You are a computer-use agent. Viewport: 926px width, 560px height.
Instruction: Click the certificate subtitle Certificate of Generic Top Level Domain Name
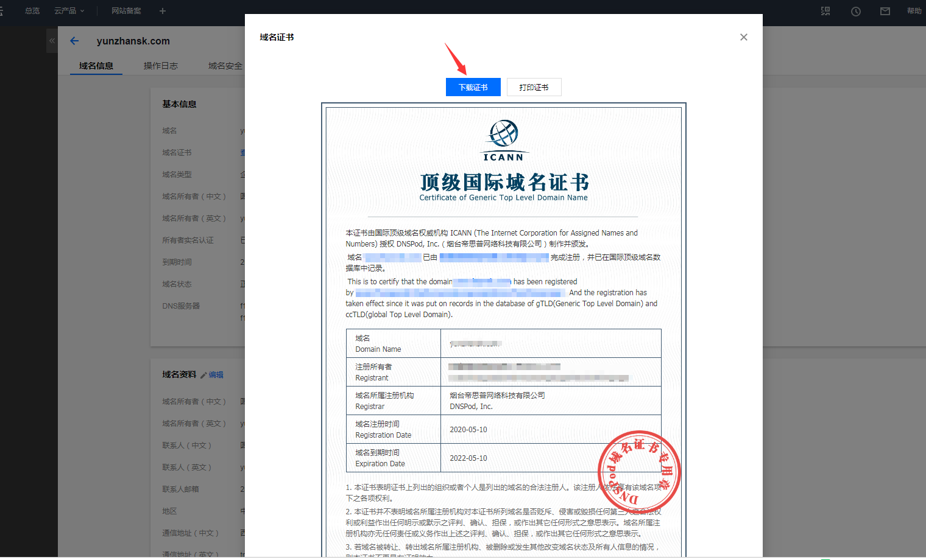pos(504,198)
